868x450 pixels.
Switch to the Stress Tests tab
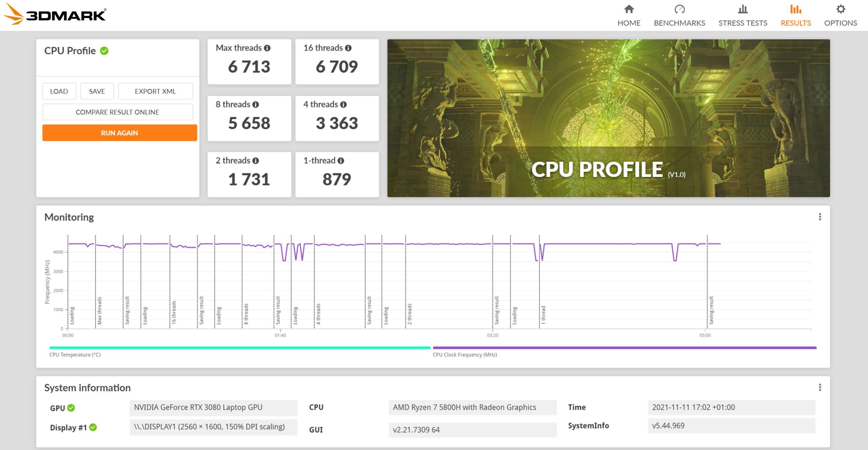pos(743,16)
